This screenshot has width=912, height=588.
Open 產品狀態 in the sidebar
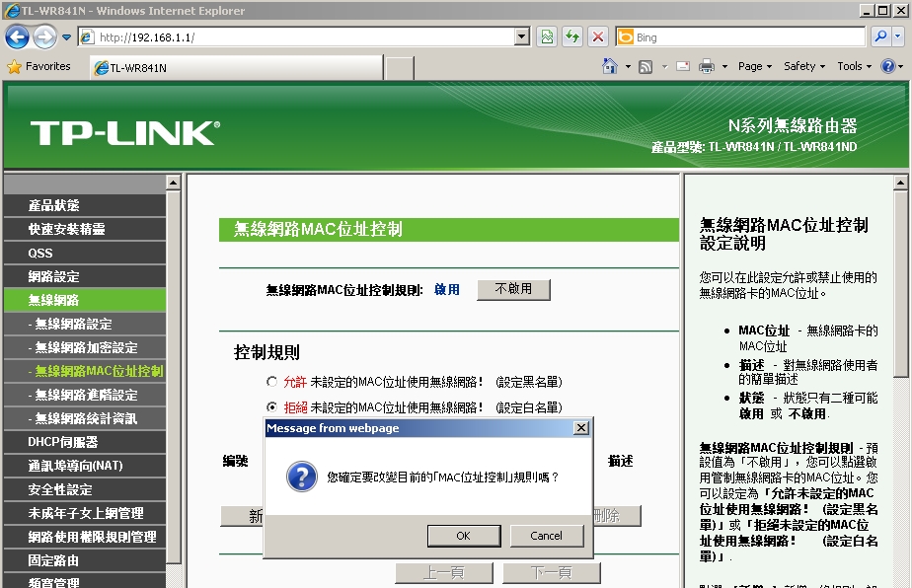click(x=84, y=205)
